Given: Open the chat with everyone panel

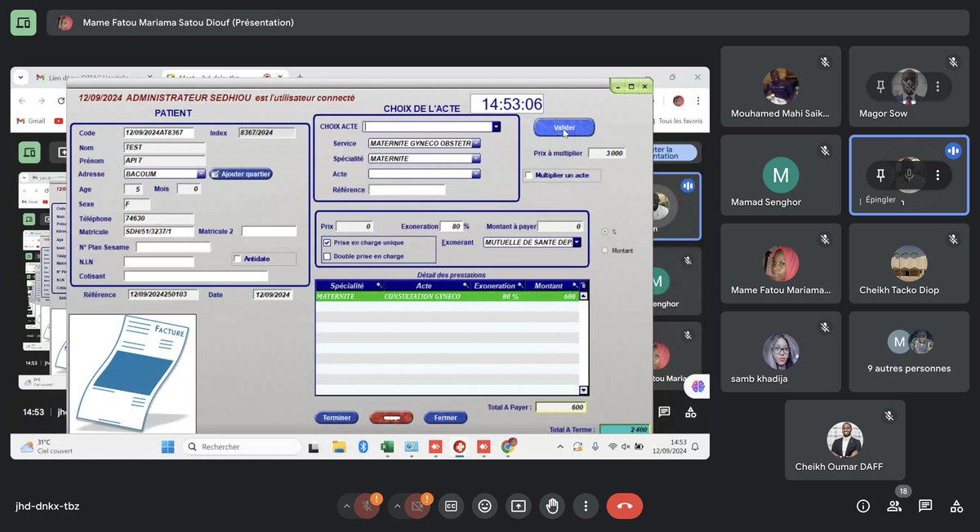Looking at the screenshot, I should (x=925, y=506).
